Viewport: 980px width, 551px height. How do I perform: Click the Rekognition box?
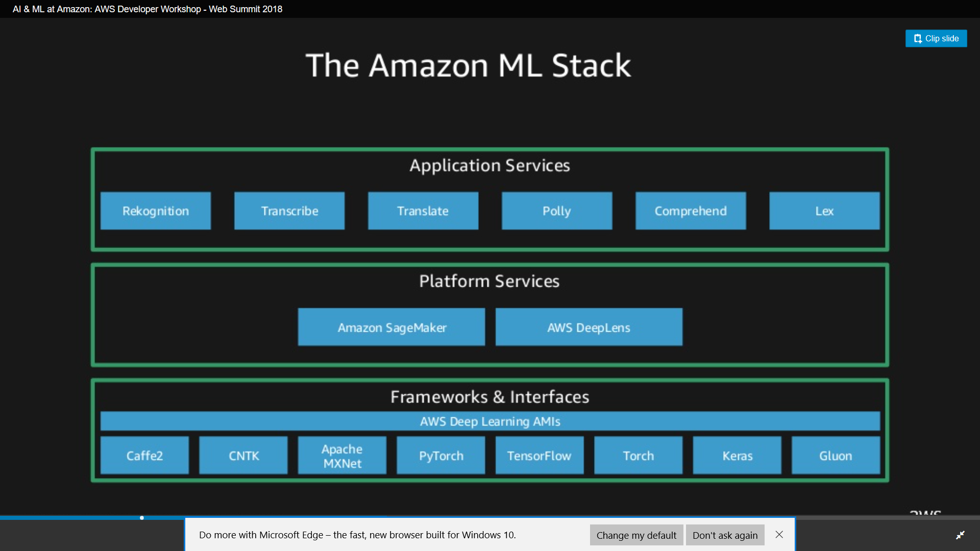(156, 211)
